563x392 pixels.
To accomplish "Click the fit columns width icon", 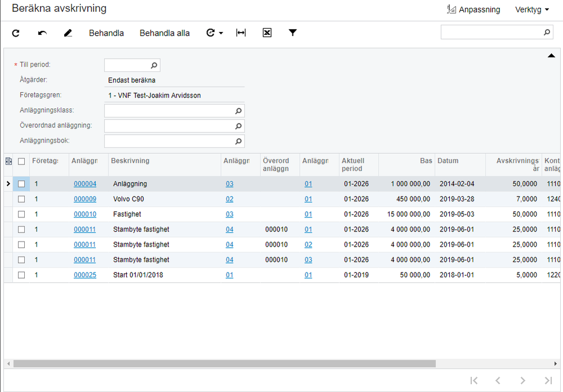I will click(241, 33).
